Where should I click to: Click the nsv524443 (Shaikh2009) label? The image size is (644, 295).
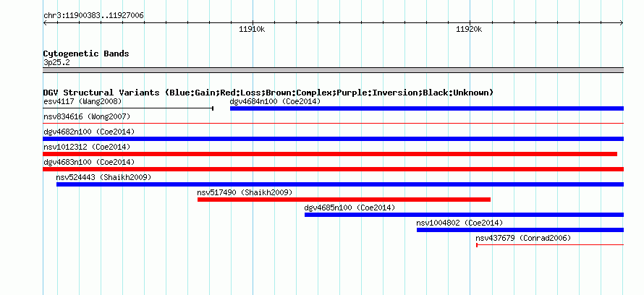coord(103,177)
